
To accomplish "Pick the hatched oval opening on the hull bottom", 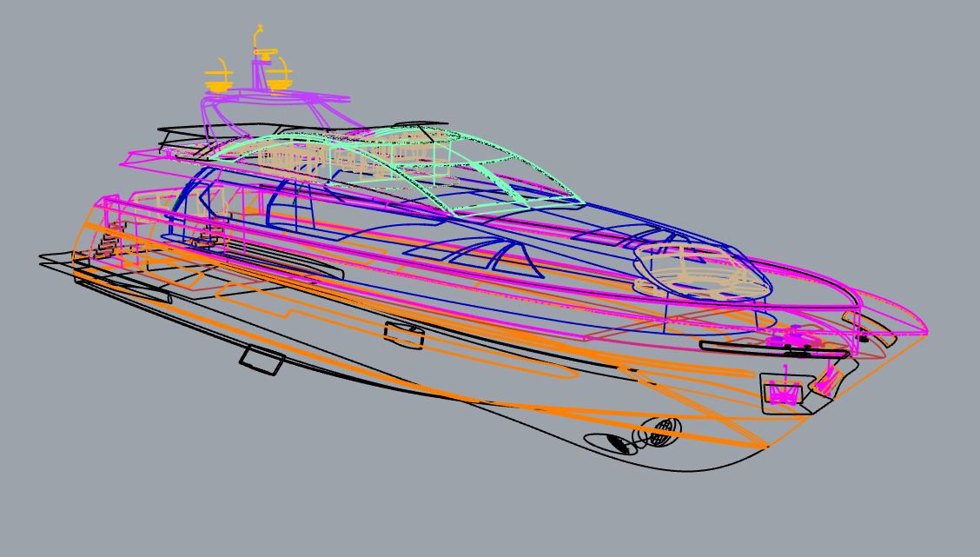I will 619,443.
